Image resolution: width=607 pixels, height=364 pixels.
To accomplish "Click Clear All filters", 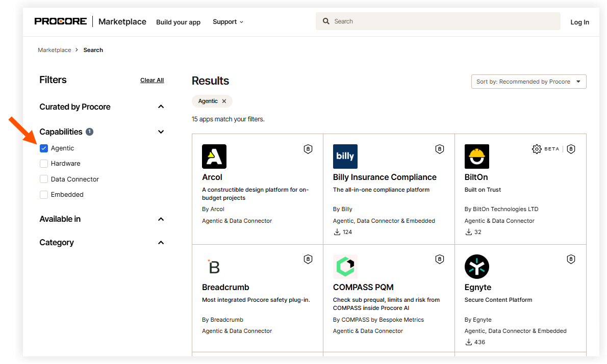I will coord(152,80).
